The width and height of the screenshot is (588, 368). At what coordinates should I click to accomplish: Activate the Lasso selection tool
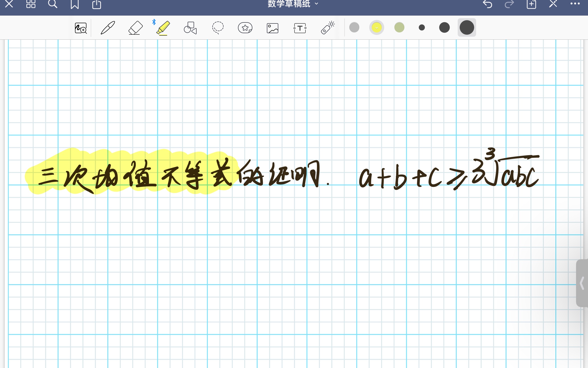pos(218,27)
